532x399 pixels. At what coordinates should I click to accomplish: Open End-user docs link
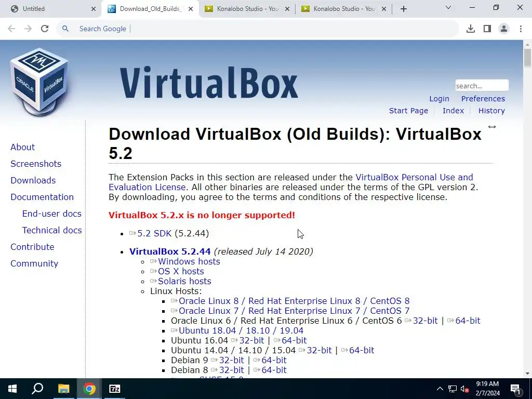[x=51, y=214]
